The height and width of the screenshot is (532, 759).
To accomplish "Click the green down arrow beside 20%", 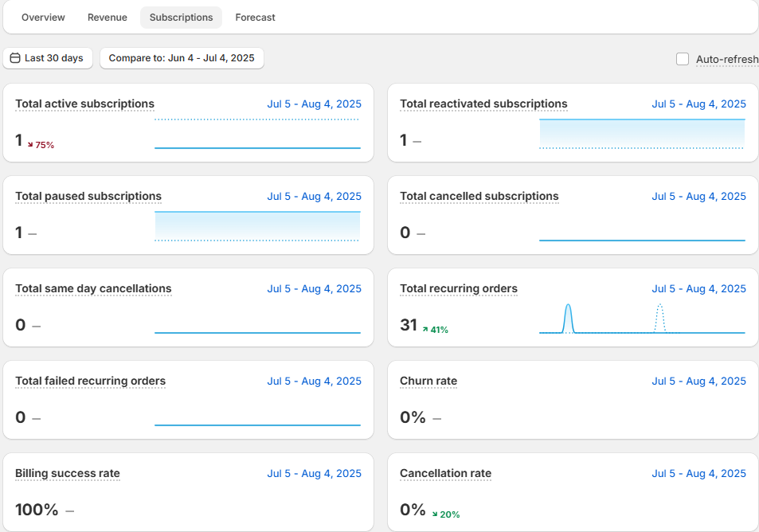I will [436, 514].
